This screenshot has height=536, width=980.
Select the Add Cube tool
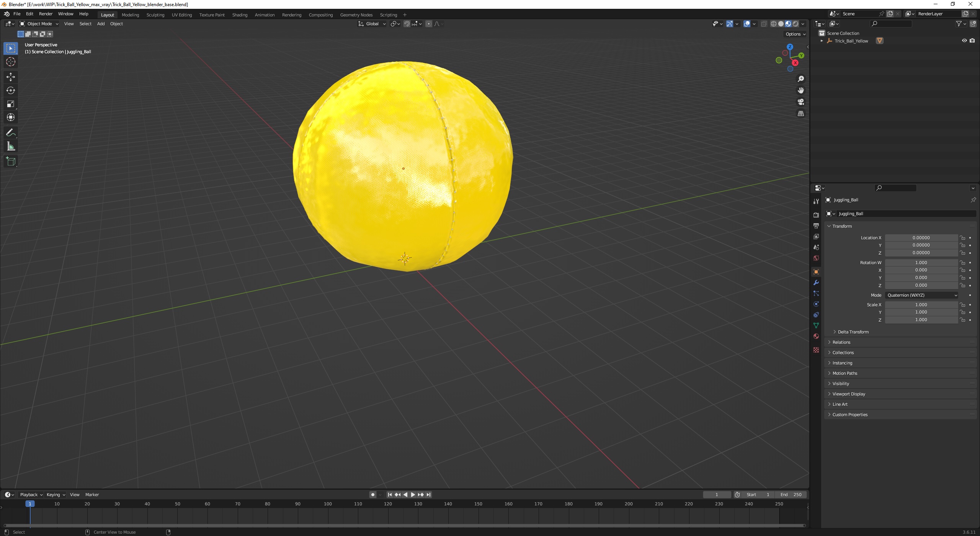(x=11, y=162)
